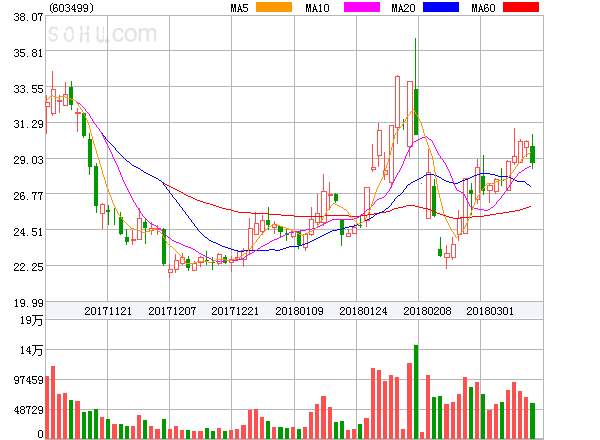This screenshot has height=440, width=600.
Task: Click the orange MA5 legend swatch
Action: tap(274, 7)
